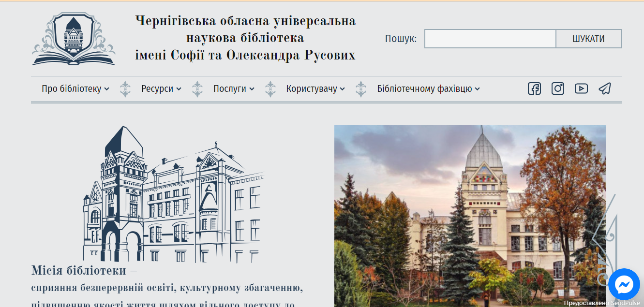This screenshot has width=644, height=307.
Task: Follow the SendPulse attribution link
Action: 601,303
